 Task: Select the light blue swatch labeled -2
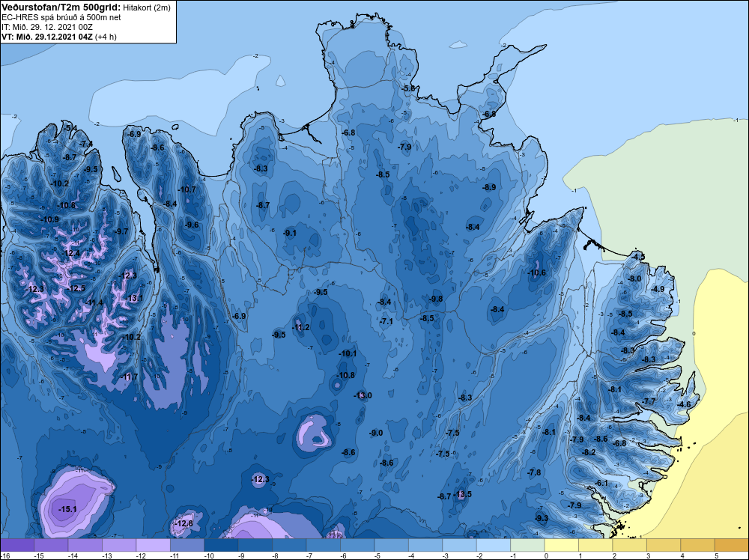pyautogui.click(x=494, y=545)
